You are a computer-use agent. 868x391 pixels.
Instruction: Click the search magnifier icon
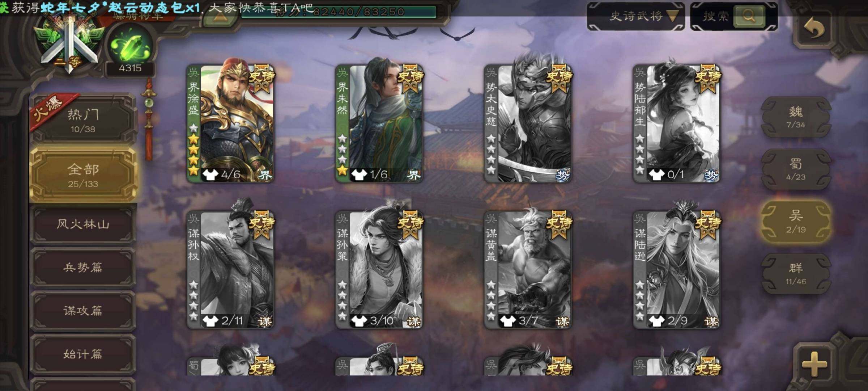coord(749,16)
